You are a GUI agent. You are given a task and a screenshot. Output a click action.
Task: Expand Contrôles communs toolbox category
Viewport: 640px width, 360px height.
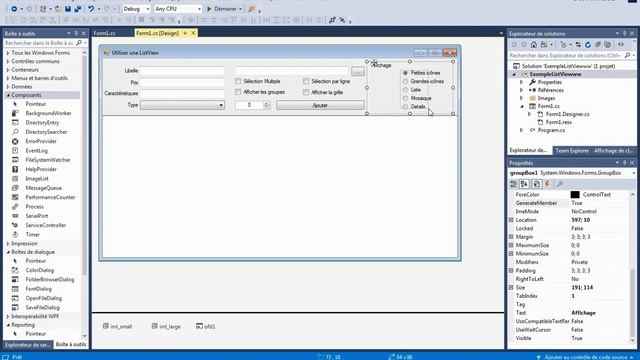coord(8,61)
